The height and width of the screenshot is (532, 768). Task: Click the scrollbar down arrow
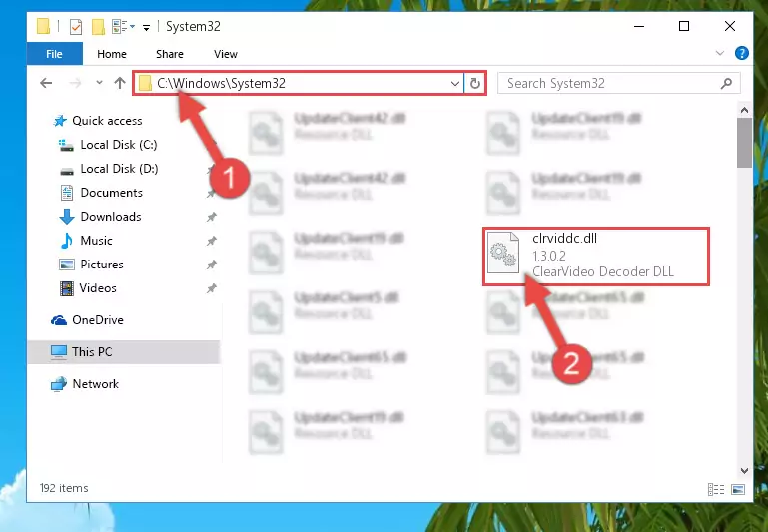click(744, 471)
